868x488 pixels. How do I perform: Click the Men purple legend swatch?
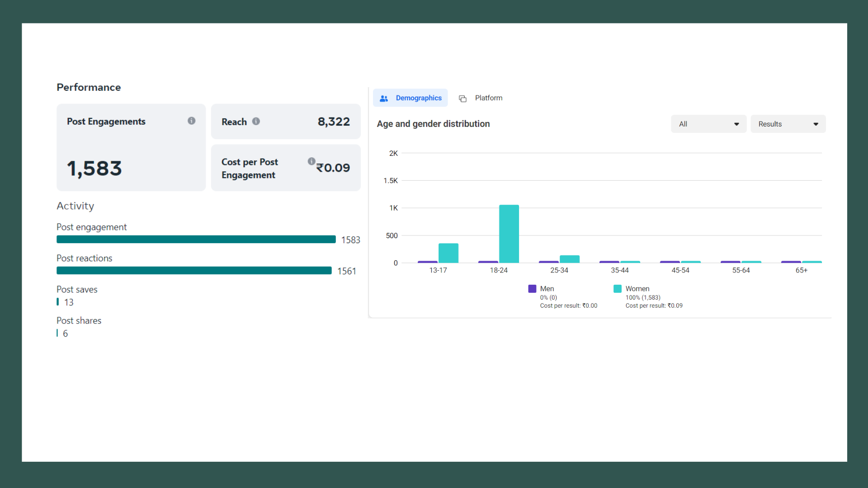(532, 289)
